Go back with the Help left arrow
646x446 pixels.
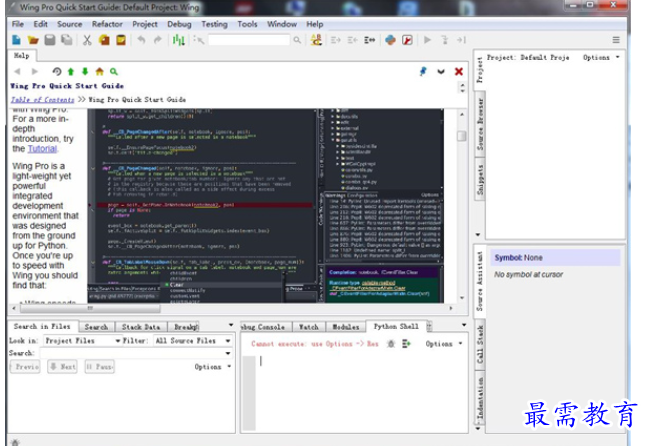[x=17, y=72]
